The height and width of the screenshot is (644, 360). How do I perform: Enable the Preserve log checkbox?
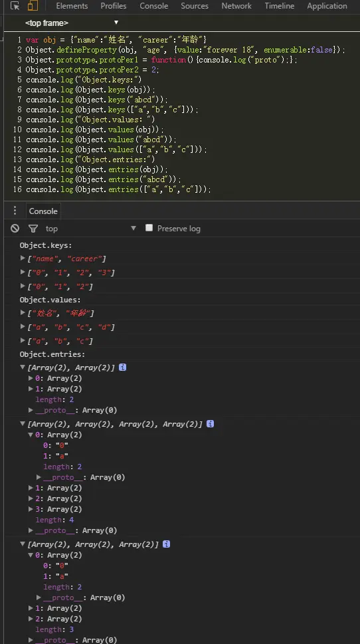coord(149,228)
